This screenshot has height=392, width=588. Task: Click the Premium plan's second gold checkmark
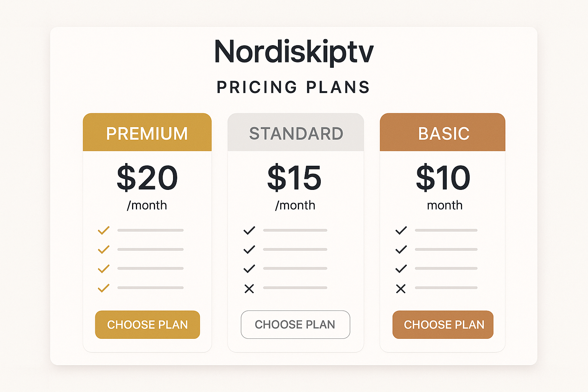[104, 249]
